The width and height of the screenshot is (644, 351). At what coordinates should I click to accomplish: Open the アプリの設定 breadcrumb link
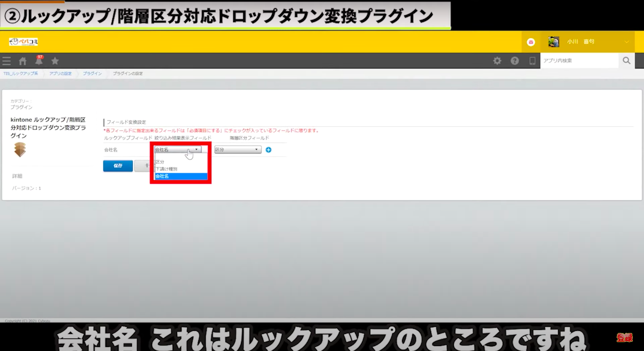pyautogui.click(x=60, y=73)
